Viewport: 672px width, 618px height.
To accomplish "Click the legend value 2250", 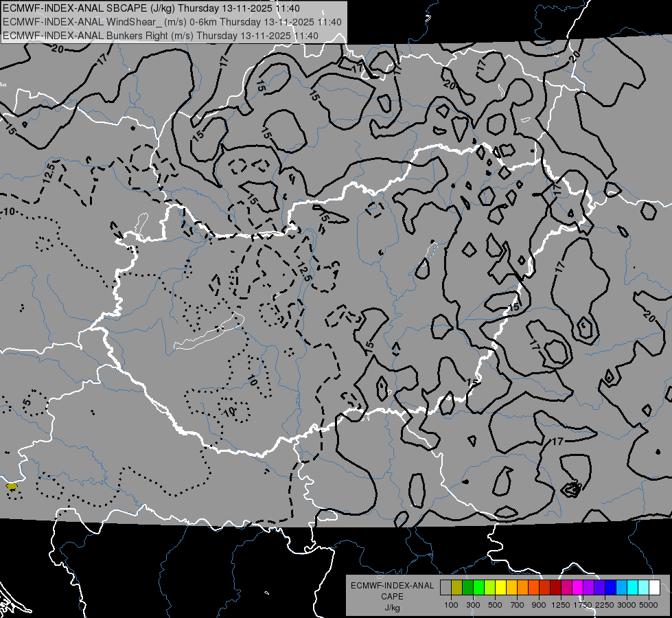I will coord(605,605).
